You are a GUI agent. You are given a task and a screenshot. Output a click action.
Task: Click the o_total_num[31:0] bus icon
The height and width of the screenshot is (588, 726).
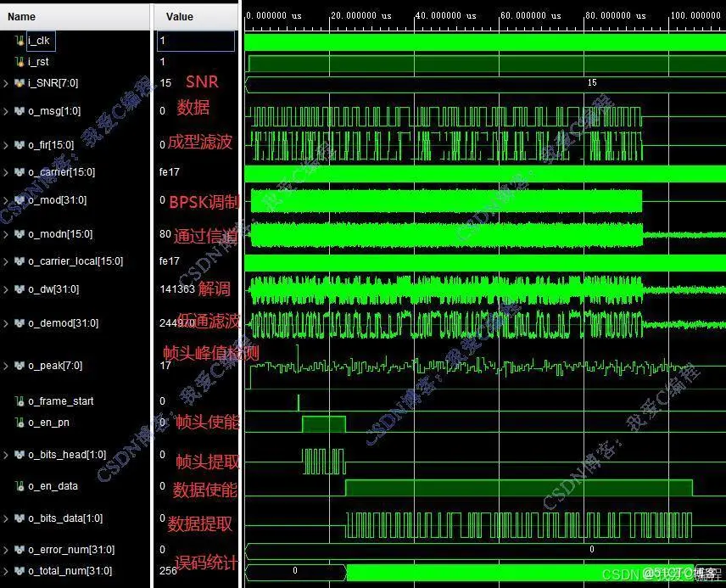coord(20,571)
